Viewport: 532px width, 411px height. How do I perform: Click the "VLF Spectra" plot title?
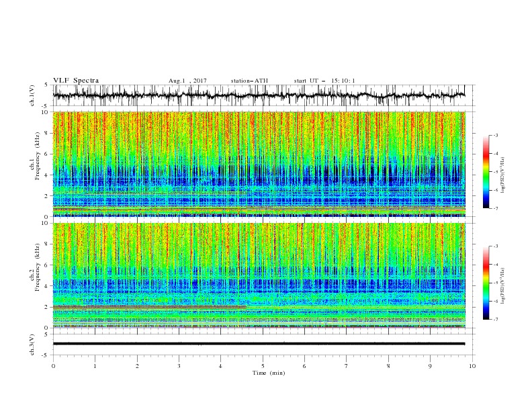(x=76, y=81)
